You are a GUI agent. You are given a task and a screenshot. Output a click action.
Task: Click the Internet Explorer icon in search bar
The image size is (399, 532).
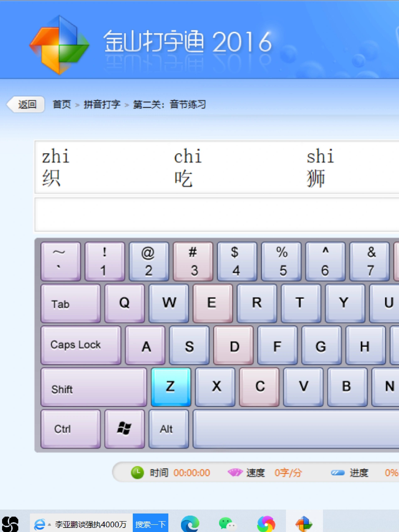coord(39,524)
